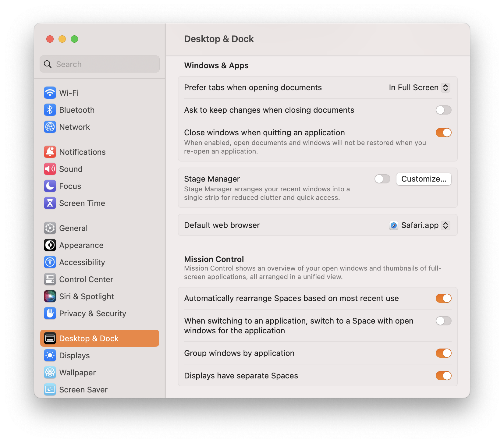Select the Accessibility icon in sidebar
Viewport: 504px width, 443px height.
[50, 262]
